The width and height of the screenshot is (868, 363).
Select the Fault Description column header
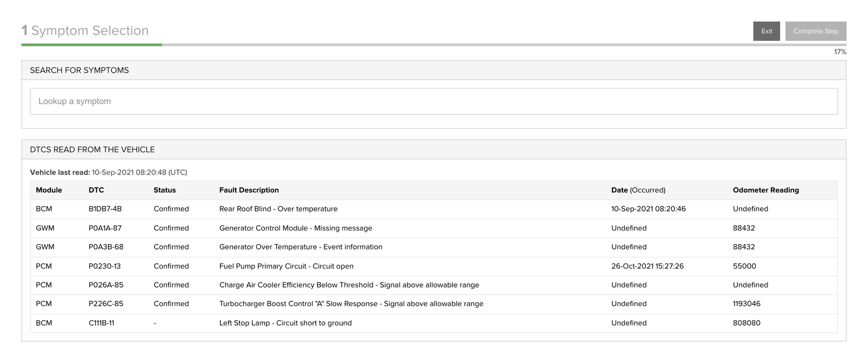pos(249,190)
